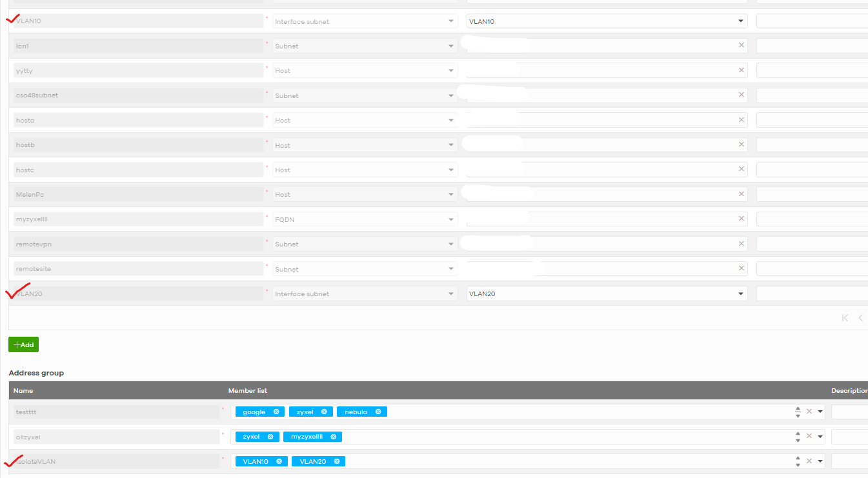Remove VLAN20 tag from isolateVLAN group

(336, 461)
